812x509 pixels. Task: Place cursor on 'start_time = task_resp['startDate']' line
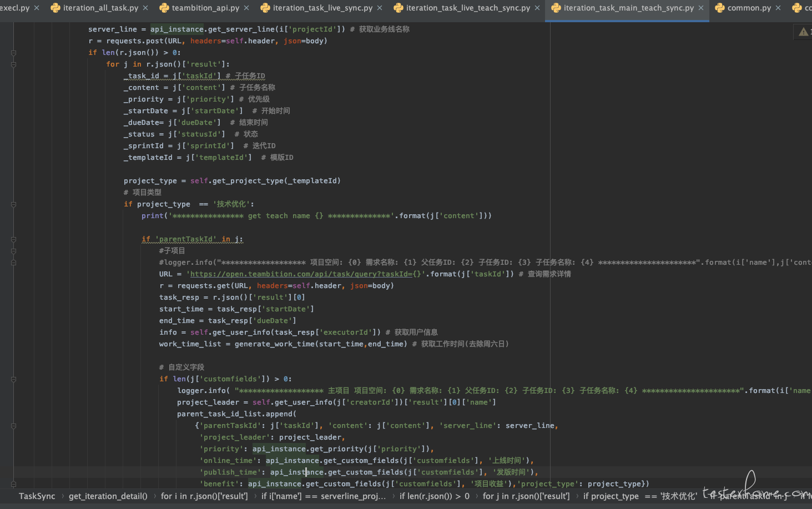(x=236, y=309)
